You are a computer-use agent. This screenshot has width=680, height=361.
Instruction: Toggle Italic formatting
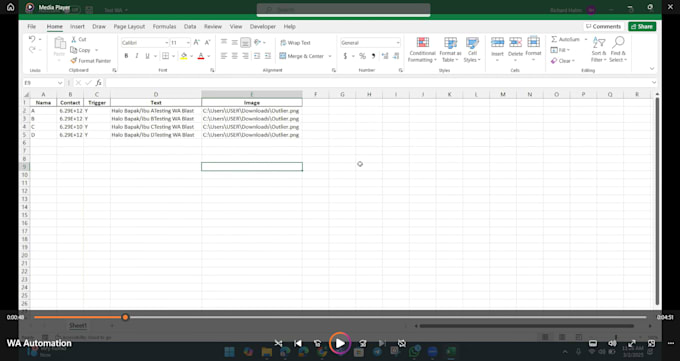(x=137, y=56)
